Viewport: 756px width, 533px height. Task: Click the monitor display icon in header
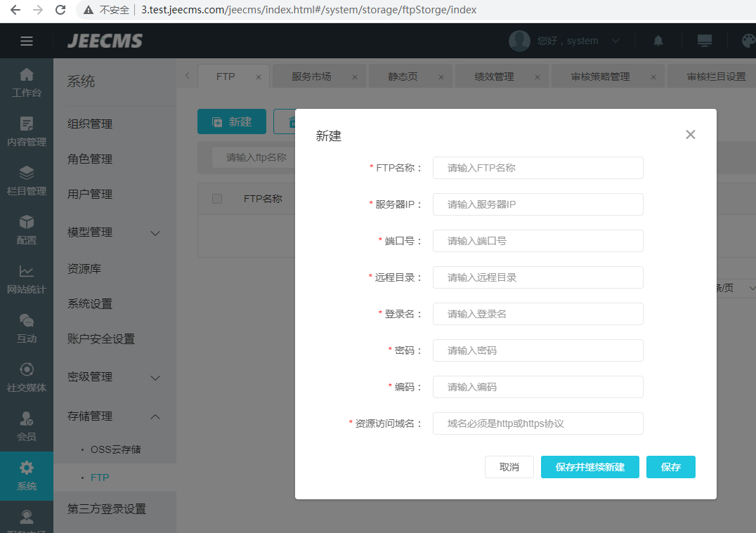[x=704, y=41]
